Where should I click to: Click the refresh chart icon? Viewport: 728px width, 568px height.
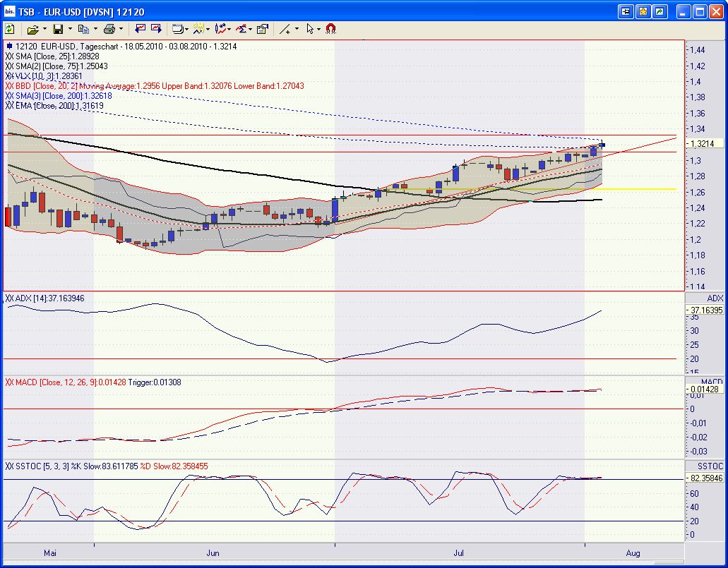(10, 29)
